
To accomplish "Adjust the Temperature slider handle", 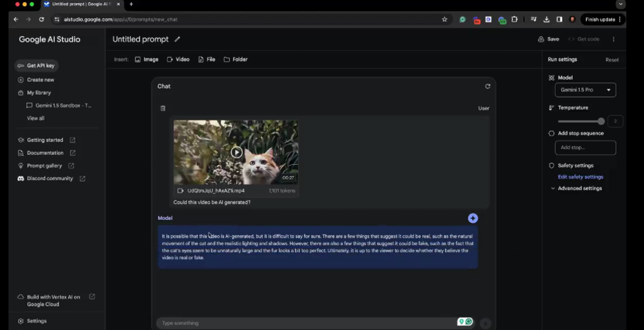I will (601, 121).
